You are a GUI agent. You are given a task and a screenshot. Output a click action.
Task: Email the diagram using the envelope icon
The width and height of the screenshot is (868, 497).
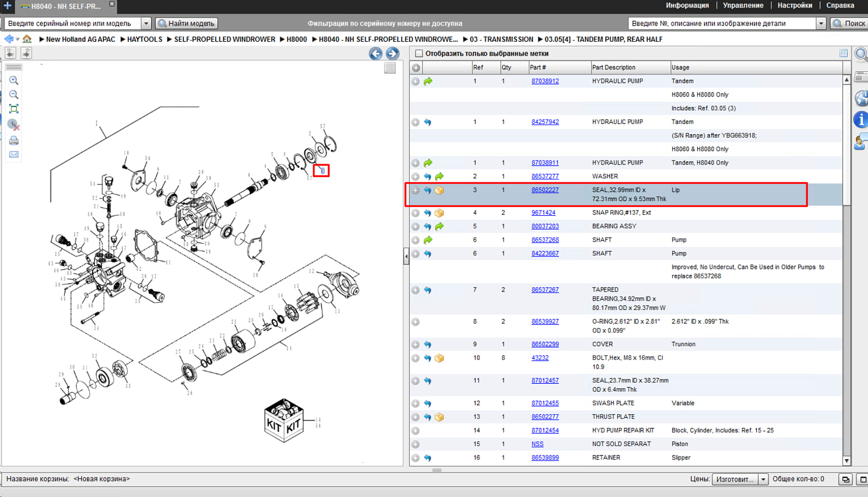pos(14,154)
